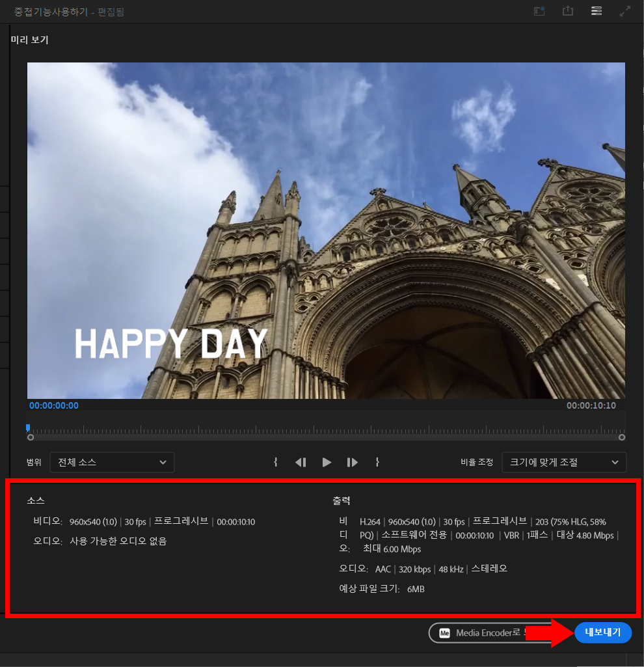Click the 미리 보기 panel header
The height and width of the screenshot is (667, 644).
30,40
